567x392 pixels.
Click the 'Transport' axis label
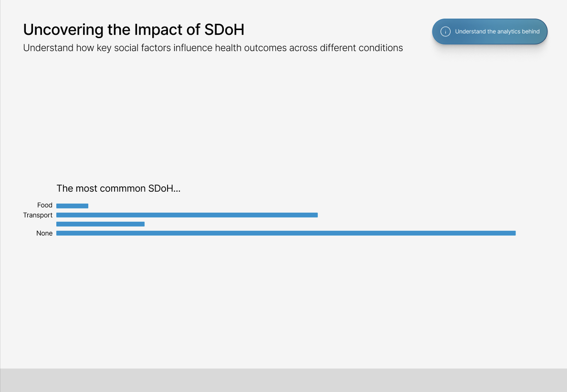(x=38, y=216)
